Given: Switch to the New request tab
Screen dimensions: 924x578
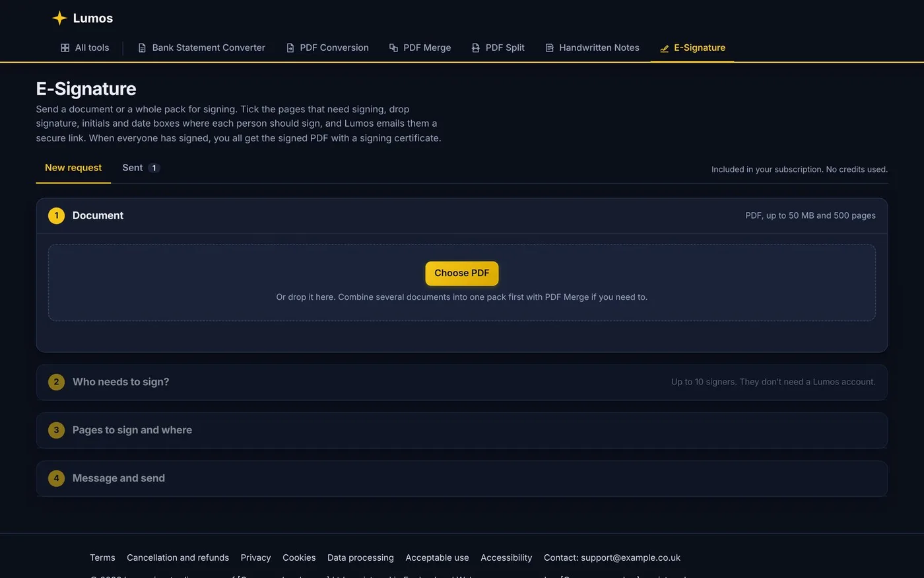Looking at the screenshot, I should [x=73, y=168].
